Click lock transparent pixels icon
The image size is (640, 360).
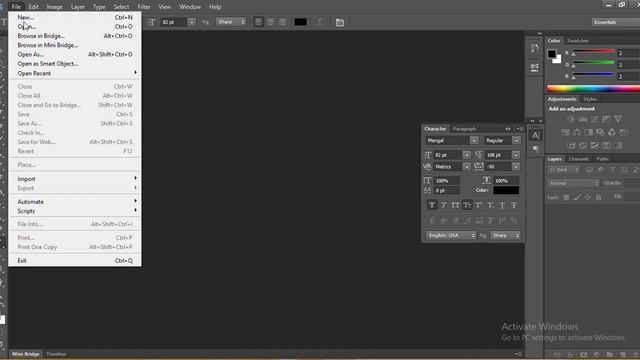(x=566, y=197)
